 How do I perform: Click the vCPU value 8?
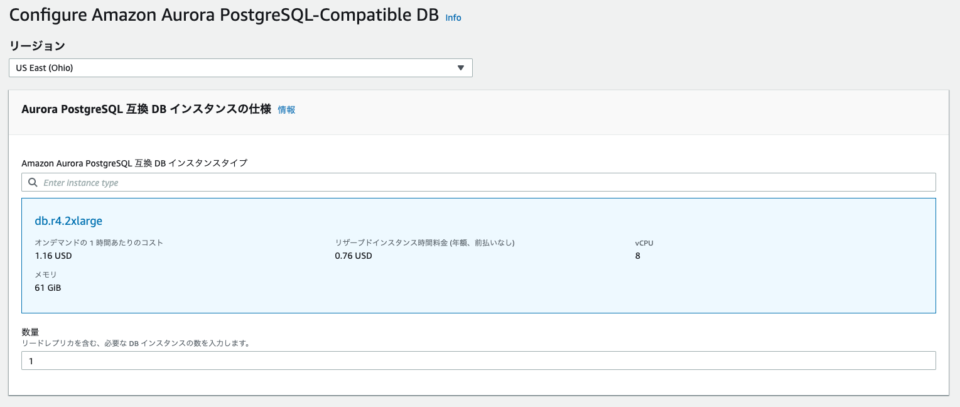click(x=637, y=256)
